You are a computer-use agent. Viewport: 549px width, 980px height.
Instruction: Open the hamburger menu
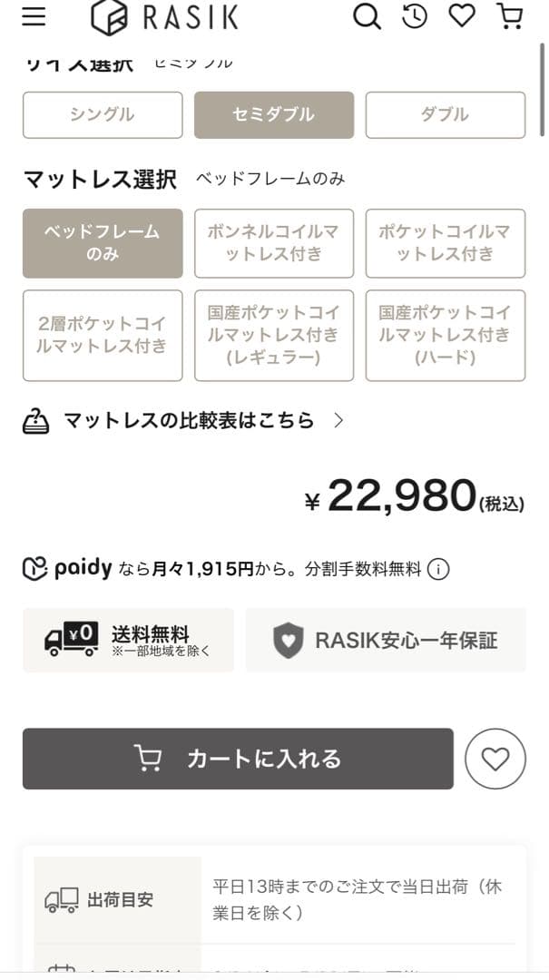[x=34, y=16]
